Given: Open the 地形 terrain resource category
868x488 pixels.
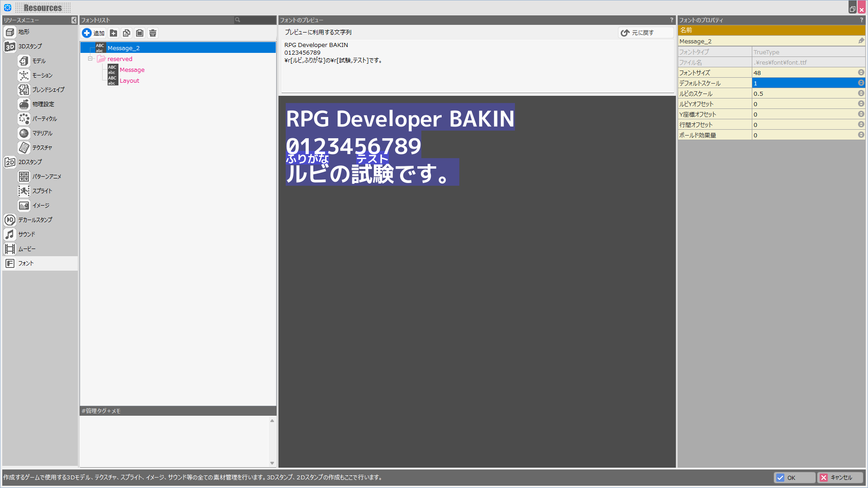Looking at the screenshot, I should [24, 32].
